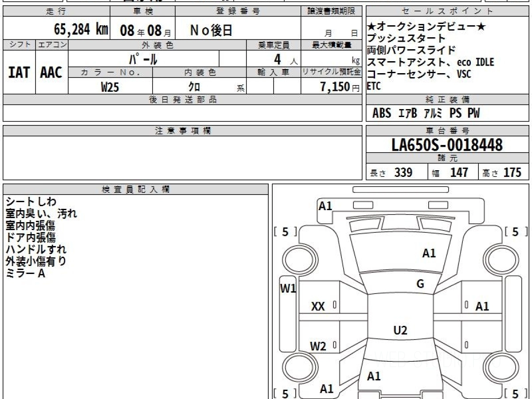Select the A1 mark on the rear hatch

pos(374,376)
